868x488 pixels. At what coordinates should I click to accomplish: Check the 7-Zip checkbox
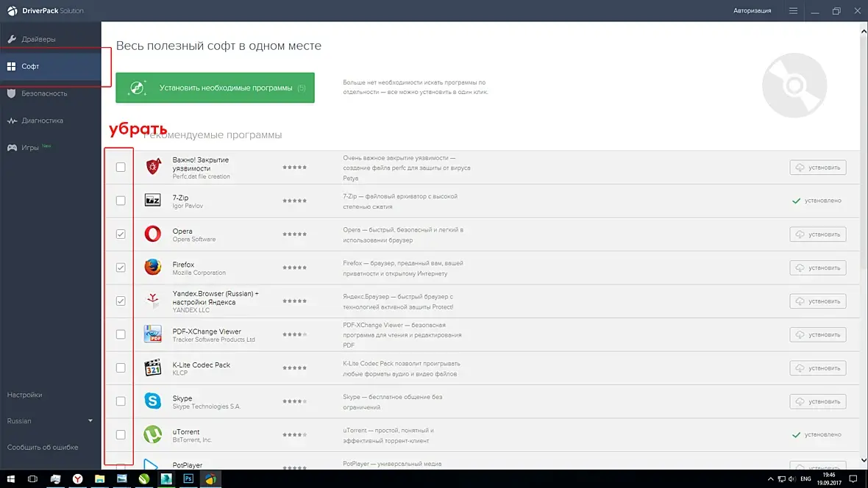121,201
